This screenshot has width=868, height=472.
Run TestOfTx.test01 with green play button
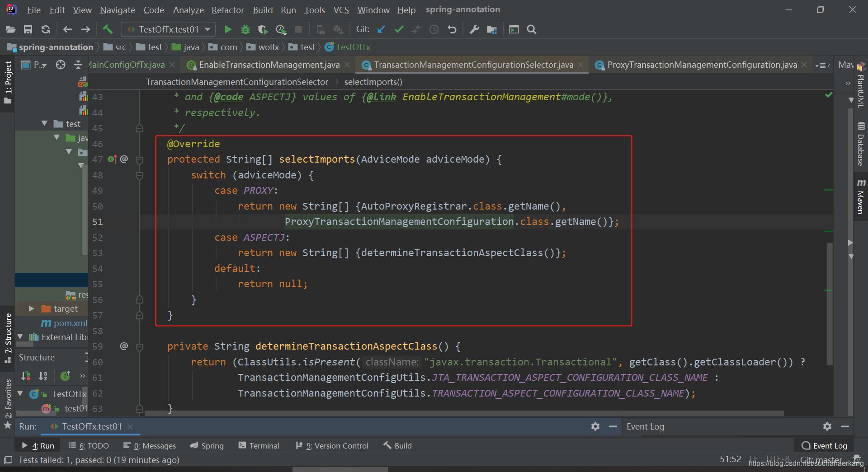(228, 29)
